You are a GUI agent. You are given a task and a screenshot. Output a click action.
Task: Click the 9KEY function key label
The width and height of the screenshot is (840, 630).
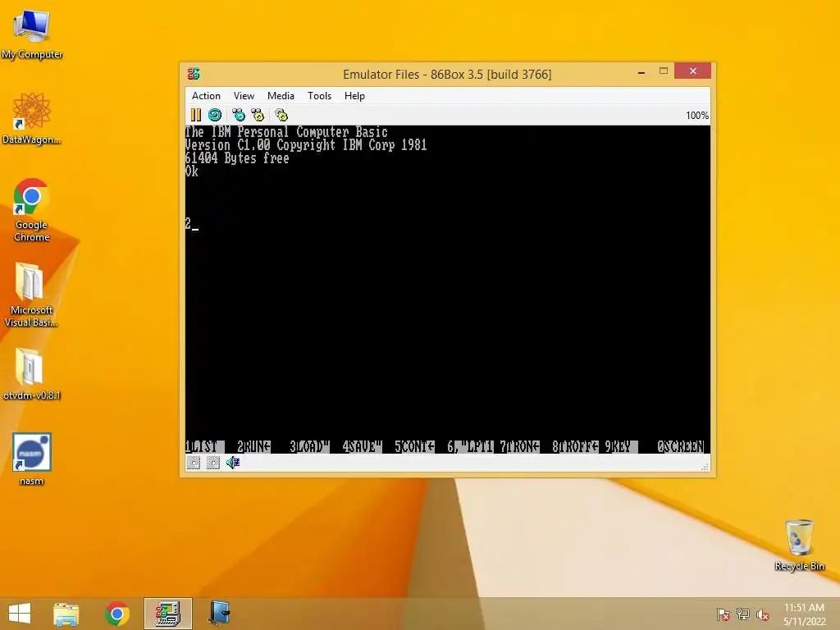[x=621, y=447]
